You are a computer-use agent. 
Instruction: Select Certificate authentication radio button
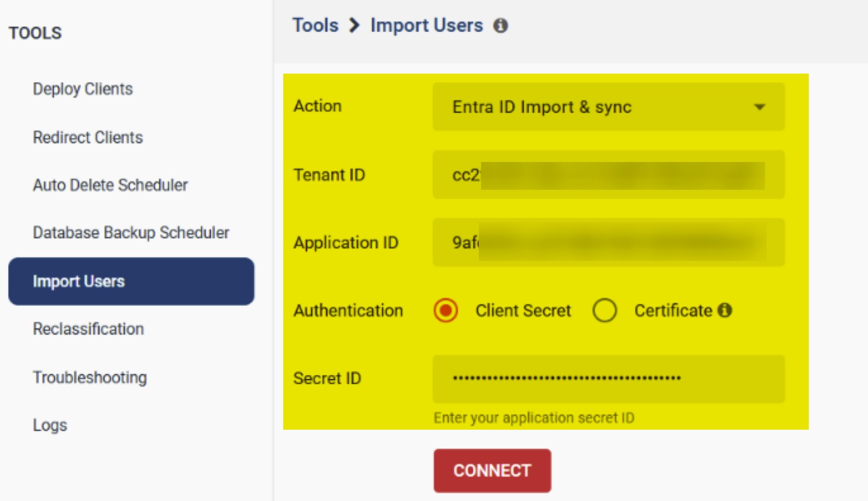tap(605, 311)
